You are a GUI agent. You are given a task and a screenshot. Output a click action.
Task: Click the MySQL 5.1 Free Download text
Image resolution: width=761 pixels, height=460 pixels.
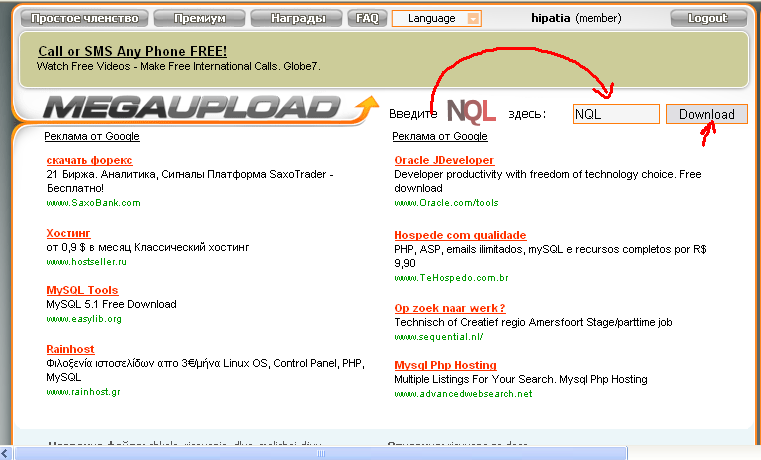111,304
